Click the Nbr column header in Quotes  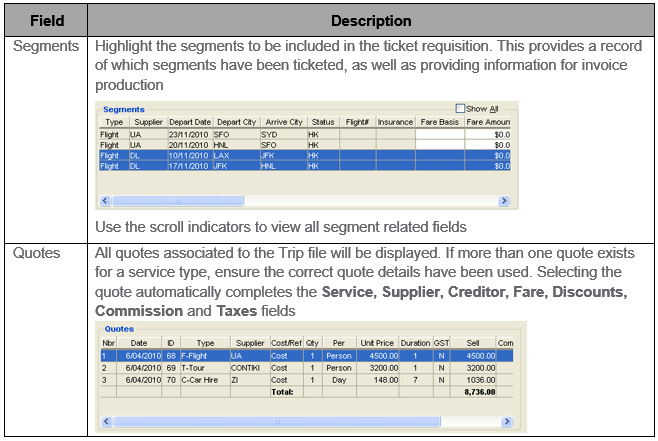coord(109,343)
